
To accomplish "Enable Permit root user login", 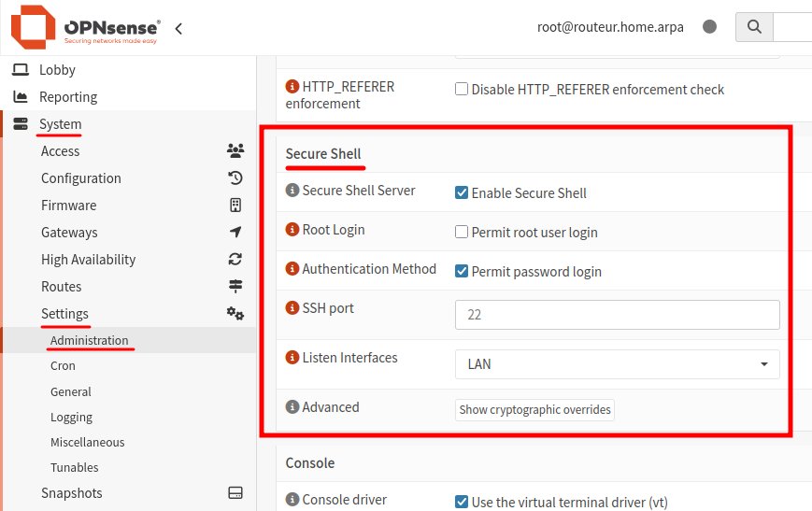I will 462,233.
